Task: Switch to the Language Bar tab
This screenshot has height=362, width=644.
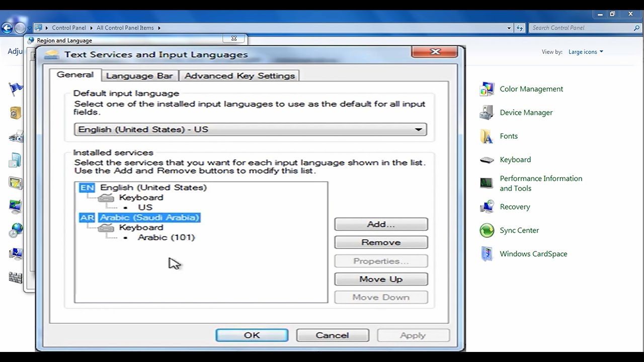Action: 139,76
